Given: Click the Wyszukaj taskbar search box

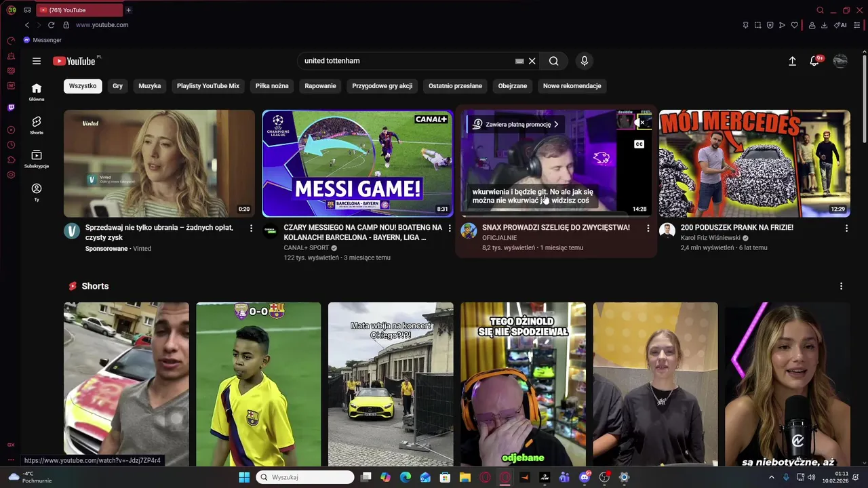Looking at the screenshot, I should [x=305, y=477].
